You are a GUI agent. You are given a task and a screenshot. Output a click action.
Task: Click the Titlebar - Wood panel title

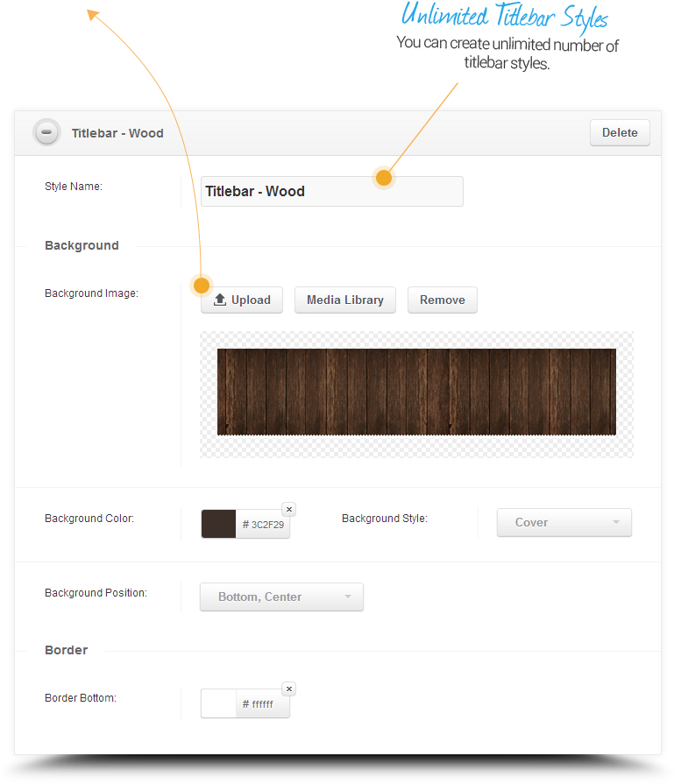(x=117, y=133)
